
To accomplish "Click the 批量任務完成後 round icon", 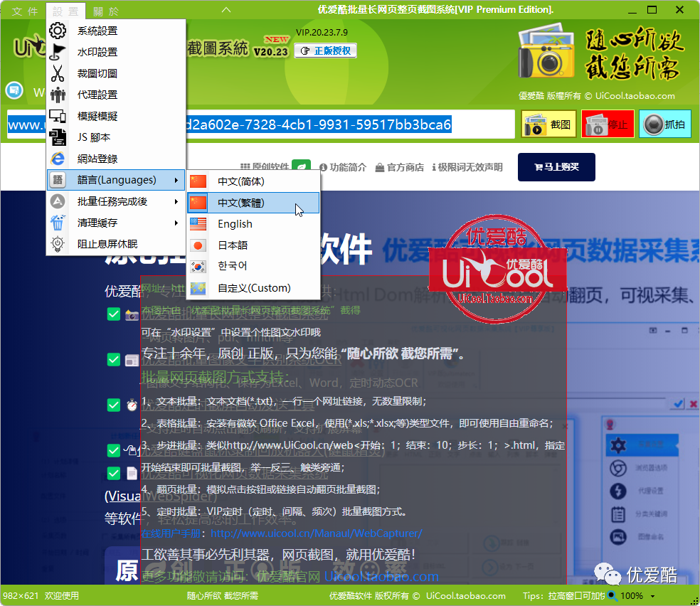I will [x=58, y=202].
